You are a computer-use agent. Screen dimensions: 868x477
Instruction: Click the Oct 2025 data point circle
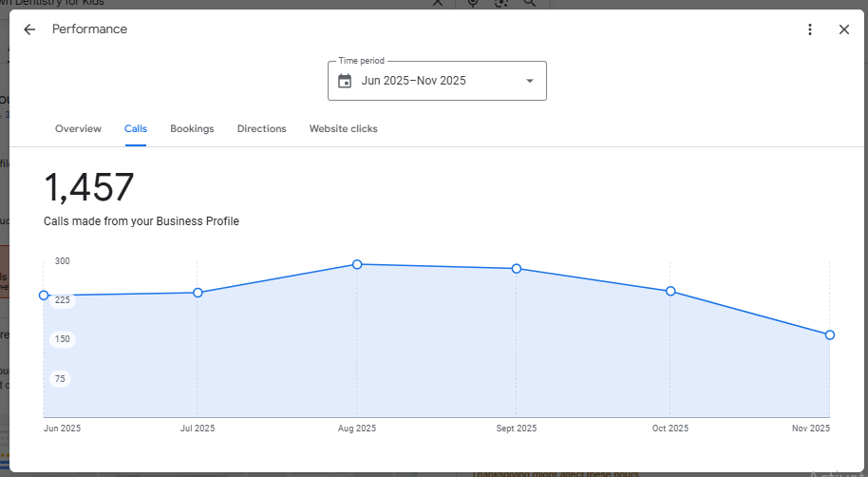tap(670, 291)
